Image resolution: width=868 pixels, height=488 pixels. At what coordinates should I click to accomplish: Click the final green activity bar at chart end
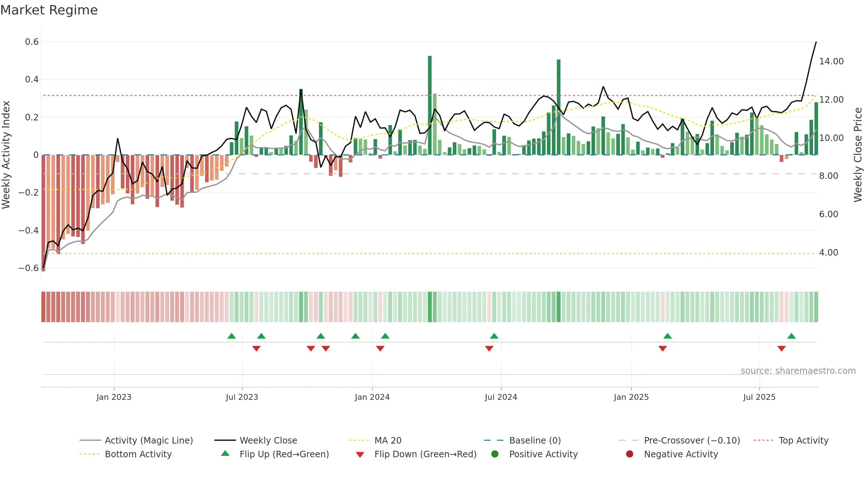pos(816,128)
